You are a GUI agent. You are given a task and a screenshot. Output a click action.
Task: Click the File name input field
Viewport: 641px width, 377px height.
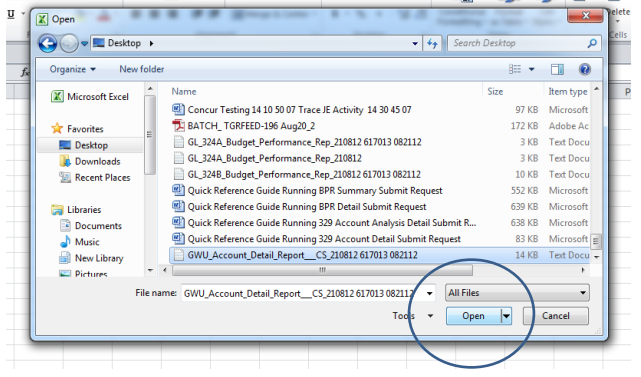tap(302, 293)
